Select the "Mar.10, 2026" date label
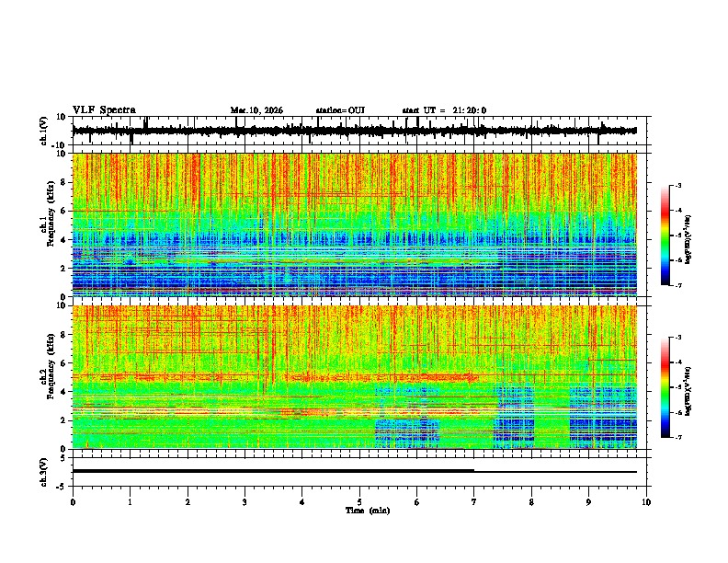Image resolution: width=728 pixels, height=563 pixels. click(x=256, y=110)
